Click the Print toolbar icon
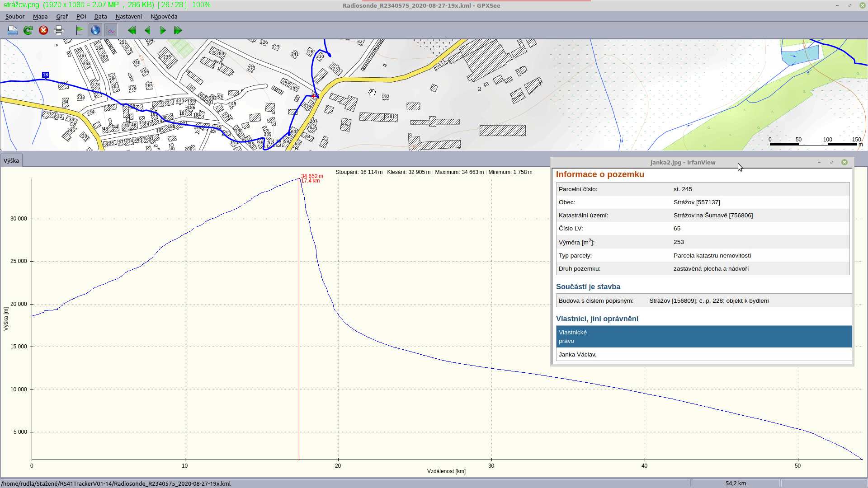Viewport: 868px width, 488px height. [x=59, y=30]
